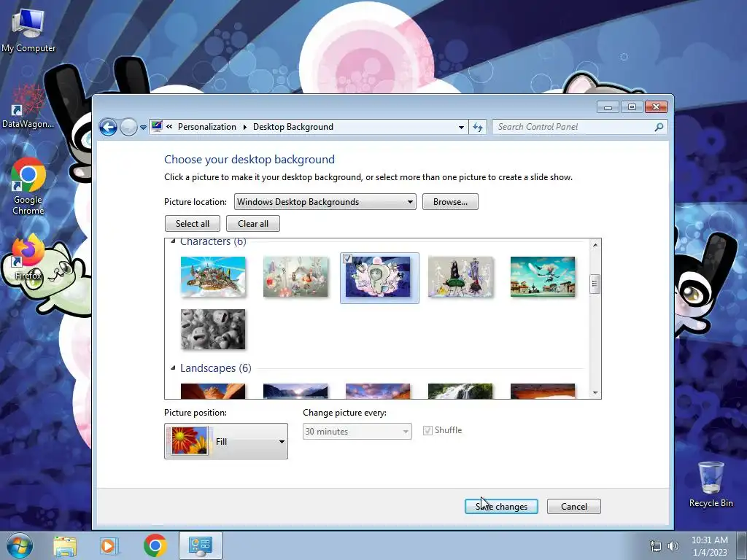Click the Save changes button

pyautogui.click(x=501, y=506)
